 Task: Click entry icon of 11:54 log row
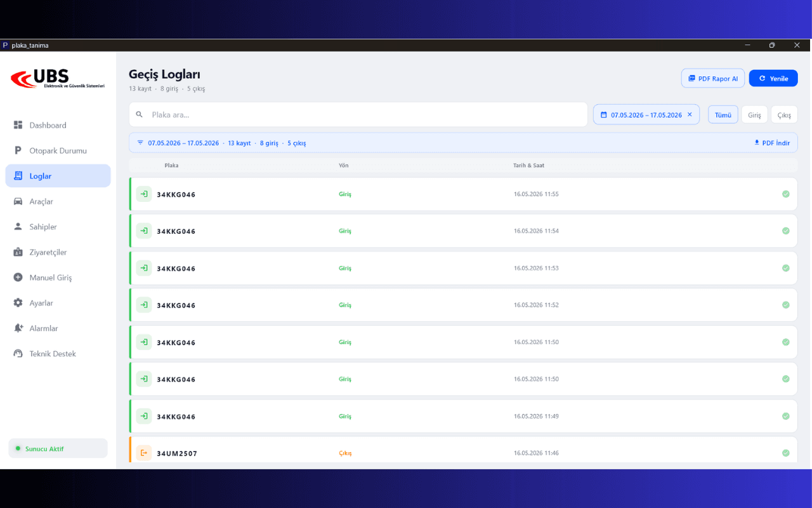[144, 231]
